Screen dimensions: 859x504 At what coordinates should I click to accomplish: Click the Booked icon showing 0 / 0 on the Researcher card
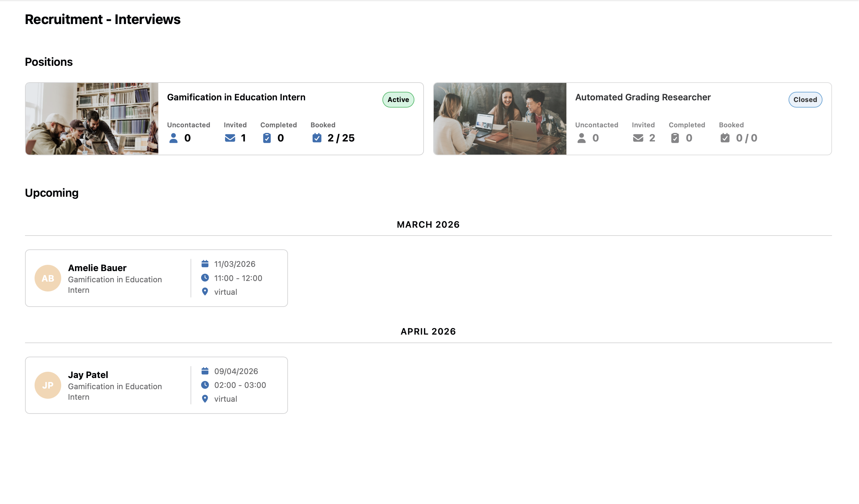tap(724, 139)
